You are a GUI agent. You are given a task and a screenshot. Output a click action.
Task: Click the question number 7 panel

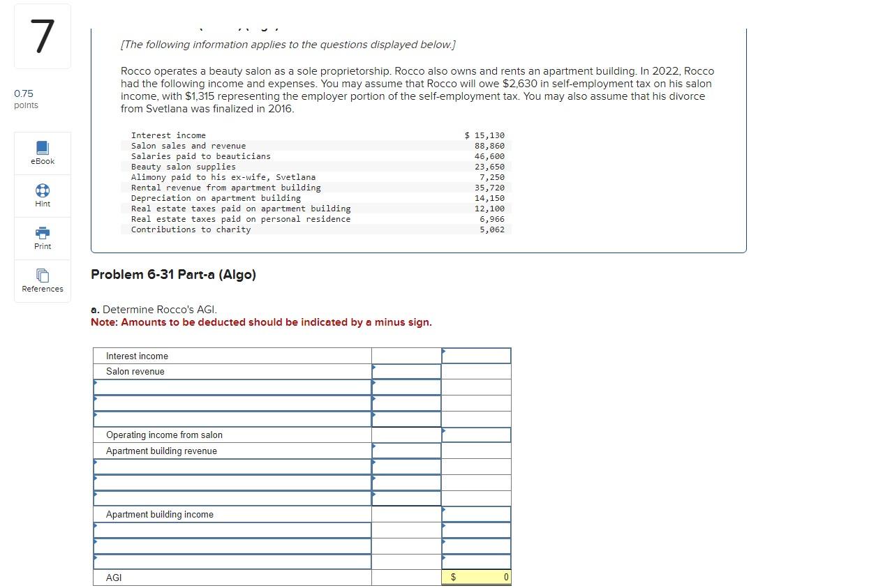coord(42,36)
